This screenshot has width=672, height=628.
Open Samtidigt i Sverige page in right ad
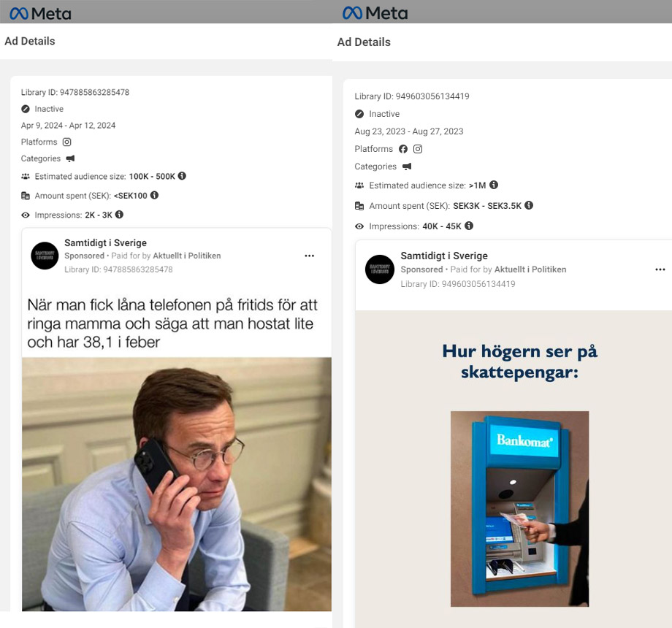point(444,256)
